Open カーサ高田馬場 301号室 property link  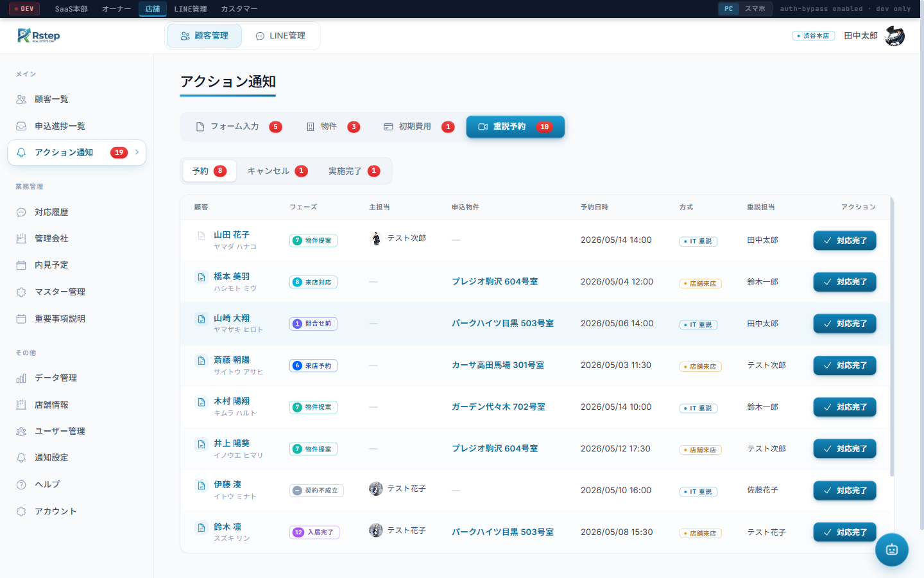pos(498,365)
